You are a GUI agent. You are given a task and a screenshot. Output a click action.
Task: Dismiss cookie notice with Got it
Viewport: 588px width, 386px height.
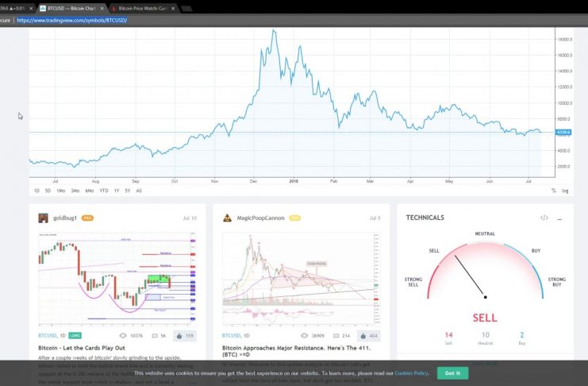452,372
